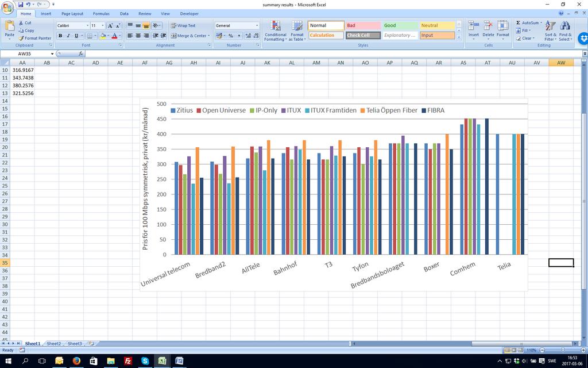Apply the Neutral cell style

(437, 25)
